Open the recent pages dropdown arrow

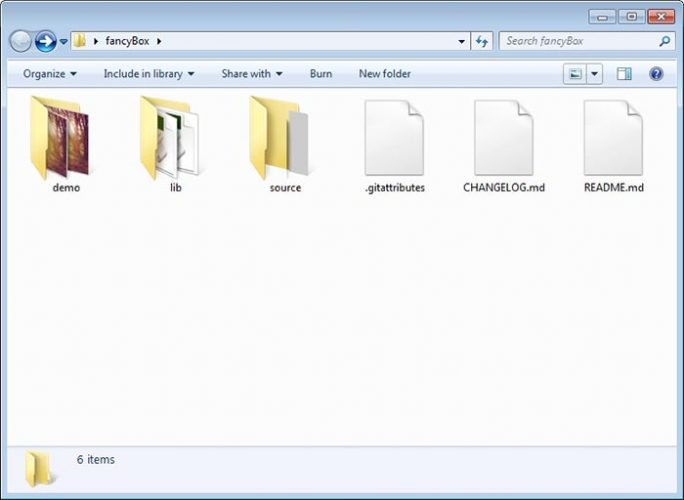click(x=64, y=42)
